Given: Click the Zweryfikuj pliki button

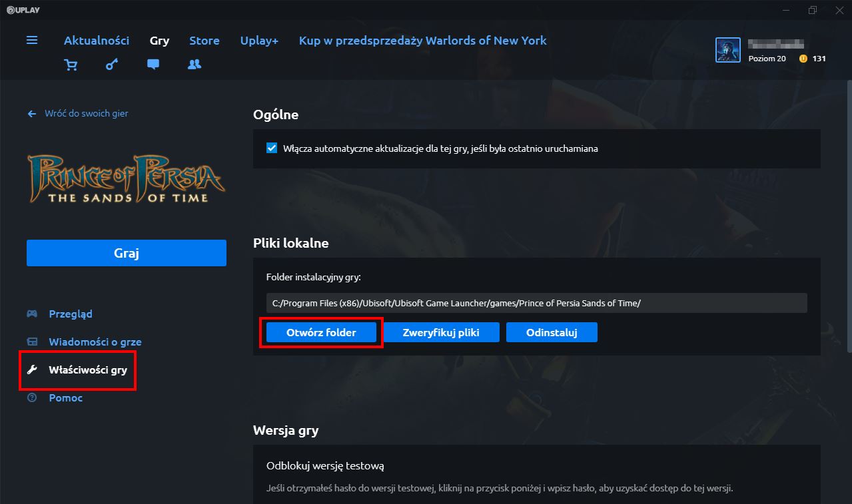Looking at the screenshot, I should [x=441, y=332].
